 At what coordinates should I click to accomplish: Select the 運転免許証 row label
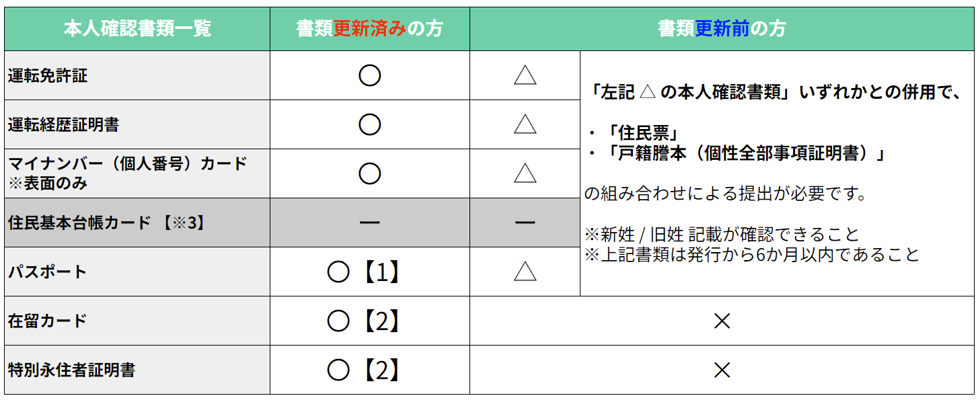point(48,75)
